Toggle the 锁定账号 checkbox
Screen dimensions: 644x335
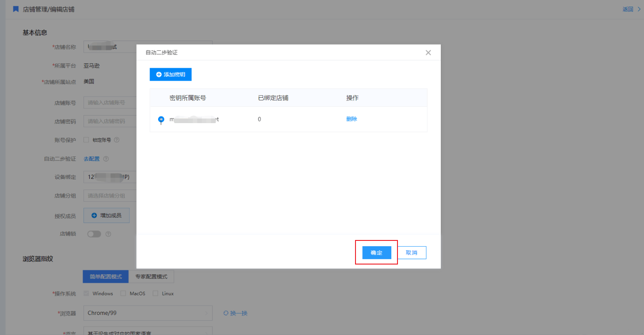pyautogui.click(x=86, y=140)
